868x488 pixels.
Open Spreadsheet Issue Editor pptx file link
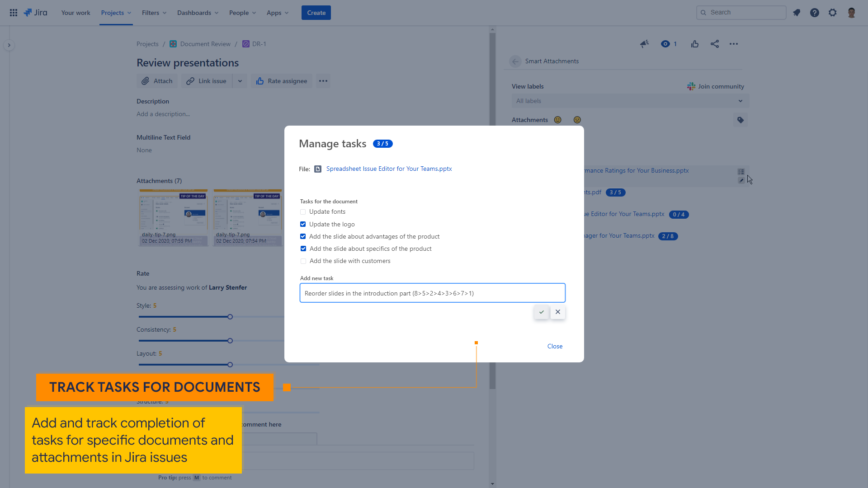(x=389, y=169)
